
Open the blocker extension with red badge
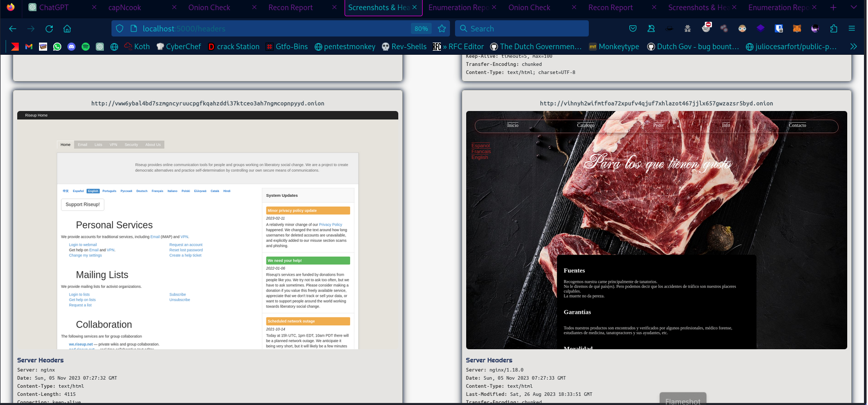point(706,28)
